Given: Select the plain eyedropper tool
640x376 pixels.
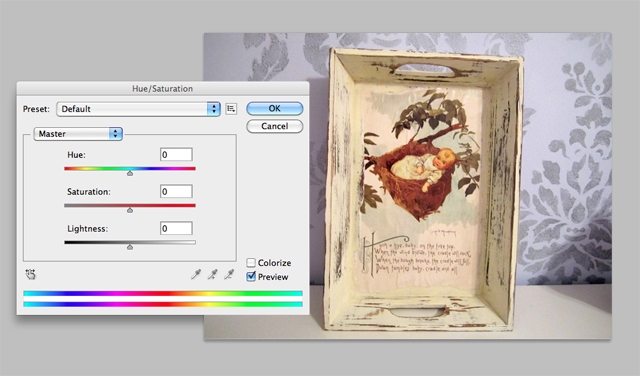Looking at the screenshot, I should coord(196,274).
